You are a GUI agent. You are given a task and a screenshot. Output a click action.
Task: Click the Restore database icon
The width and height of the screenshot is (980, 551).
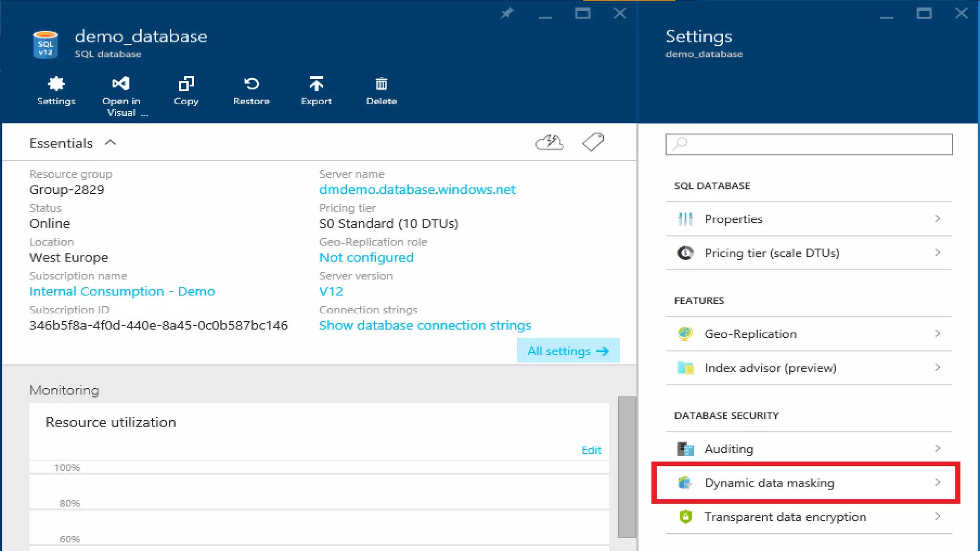[251, 84]
